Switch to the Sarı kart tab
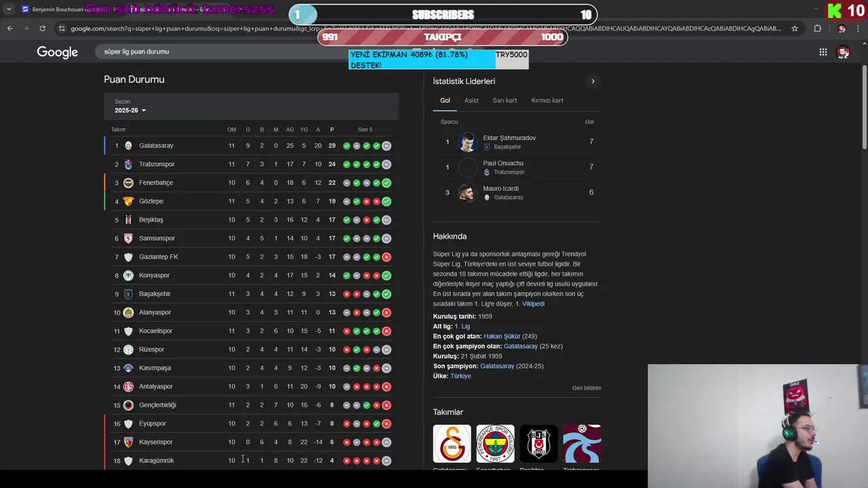868x488 pixels. [x=505, y=100]
